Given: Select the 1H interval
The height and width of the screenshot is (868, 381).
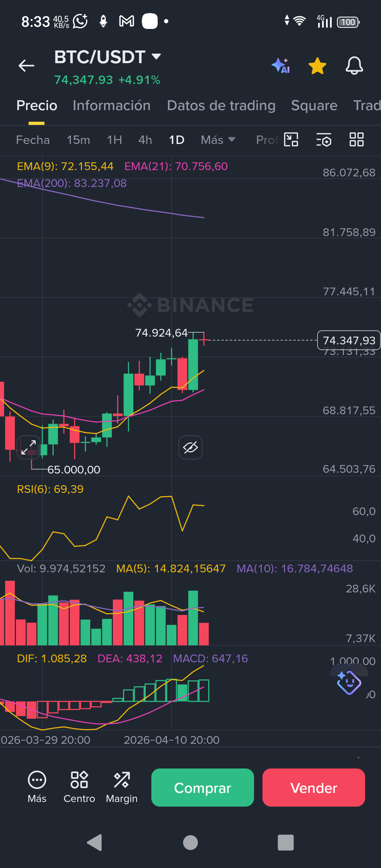Looking at the screenshot, I should click(x=114, y=140).
